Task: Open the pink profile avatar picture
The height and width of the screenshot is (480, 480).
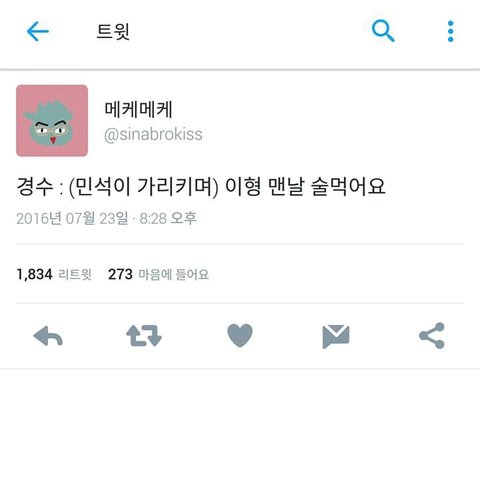Action: [52, 120]
